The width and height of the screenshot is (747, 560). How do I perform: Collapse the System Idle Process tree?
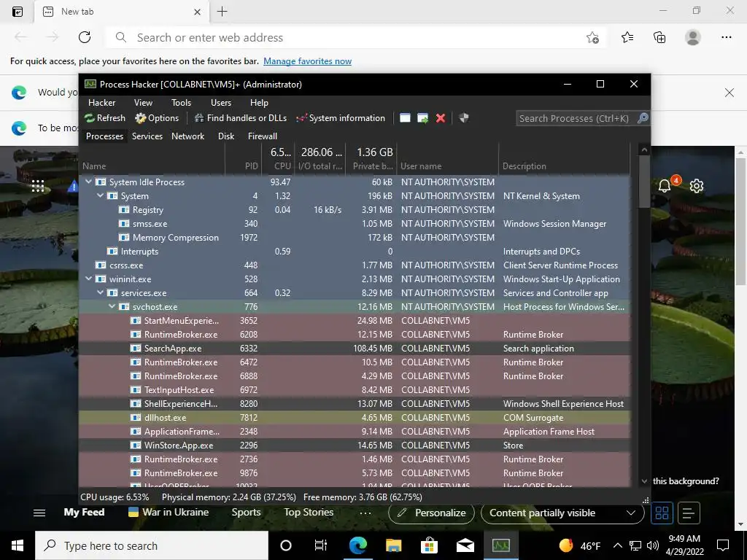click(88, 182)
